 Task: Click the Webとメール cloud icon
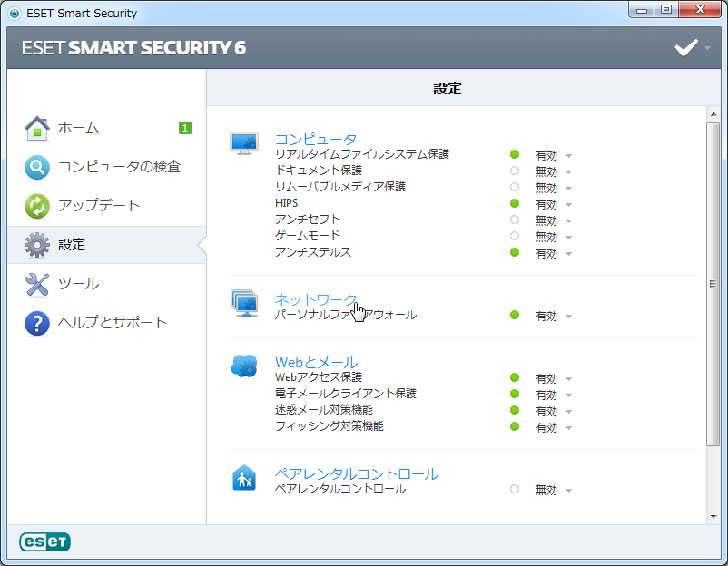coord(244,366)
